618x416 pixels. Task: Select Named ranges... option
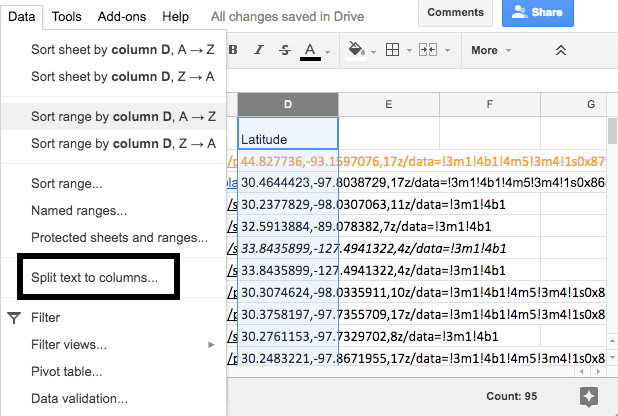click(114, 211)
